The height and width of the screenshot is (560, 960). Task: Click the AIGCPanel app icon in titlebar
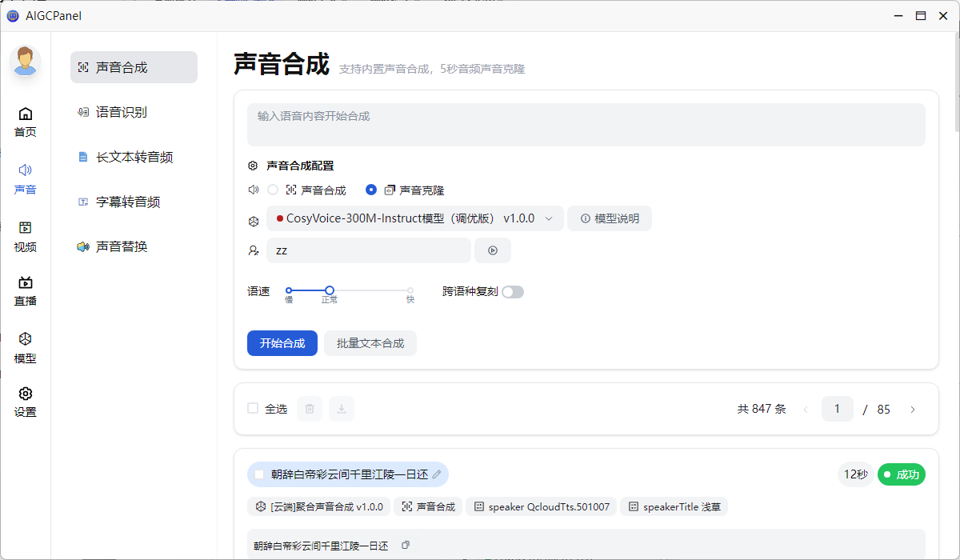coord(13,15)
